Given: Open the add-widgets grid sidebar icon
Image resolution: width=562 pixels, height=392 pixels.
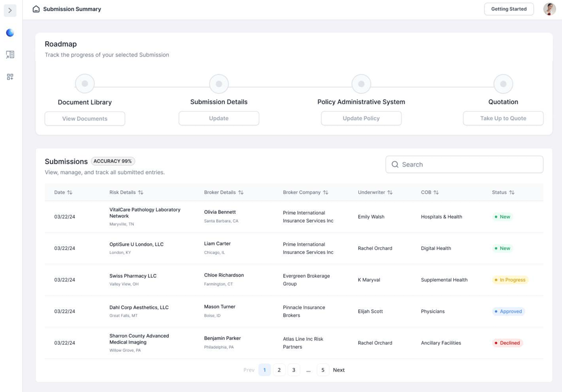Looking at the screenshot, I should tap(10, 77).
